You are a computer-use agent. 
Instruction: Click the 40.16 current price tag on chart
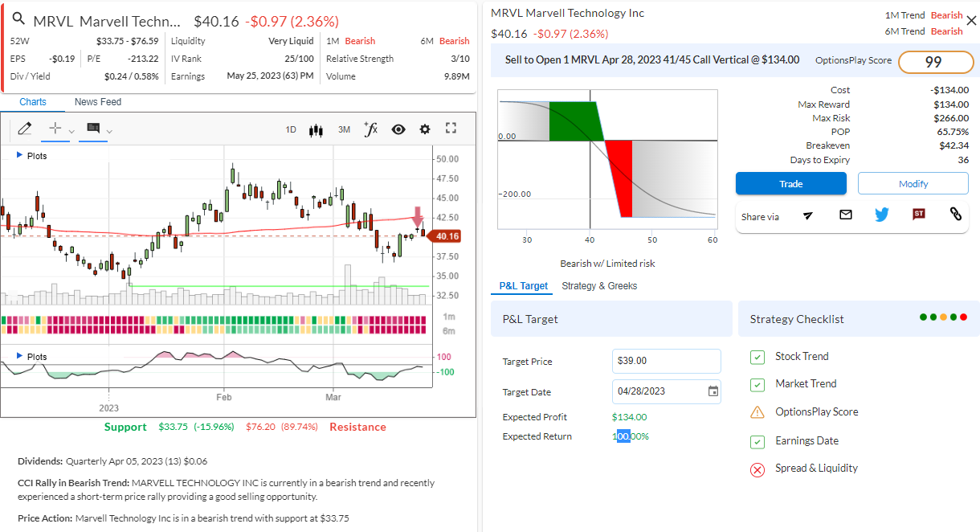[x=444, y=236]
